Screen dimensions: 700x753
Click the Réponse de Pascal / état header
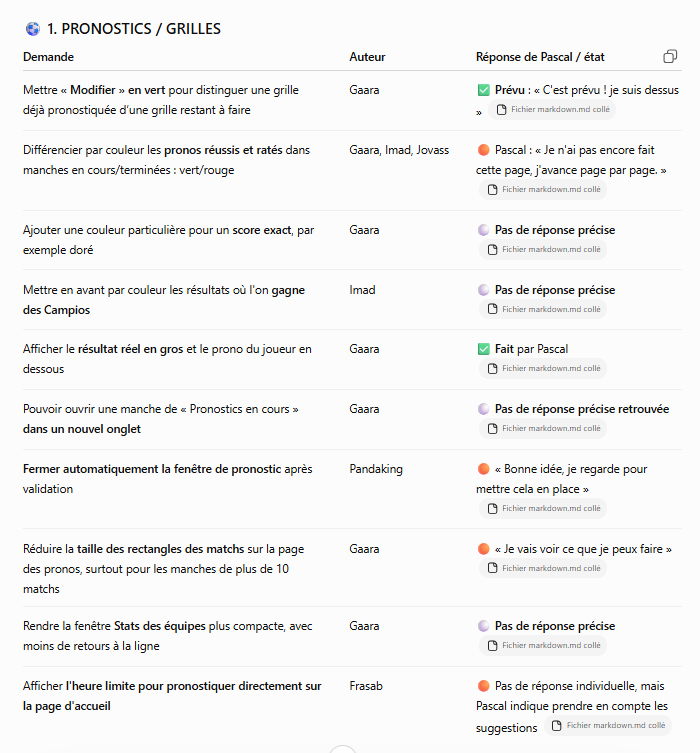coord(540,57)
